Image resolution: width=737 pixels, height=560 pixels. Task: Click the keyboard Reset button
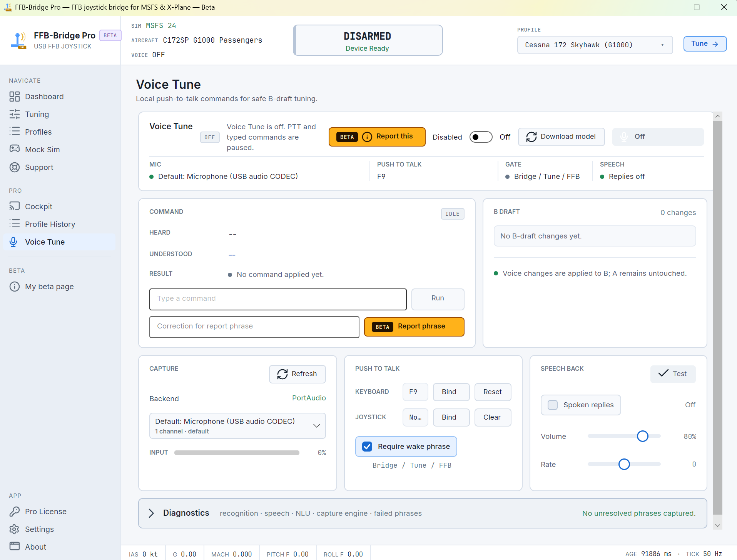click(493, 392)
